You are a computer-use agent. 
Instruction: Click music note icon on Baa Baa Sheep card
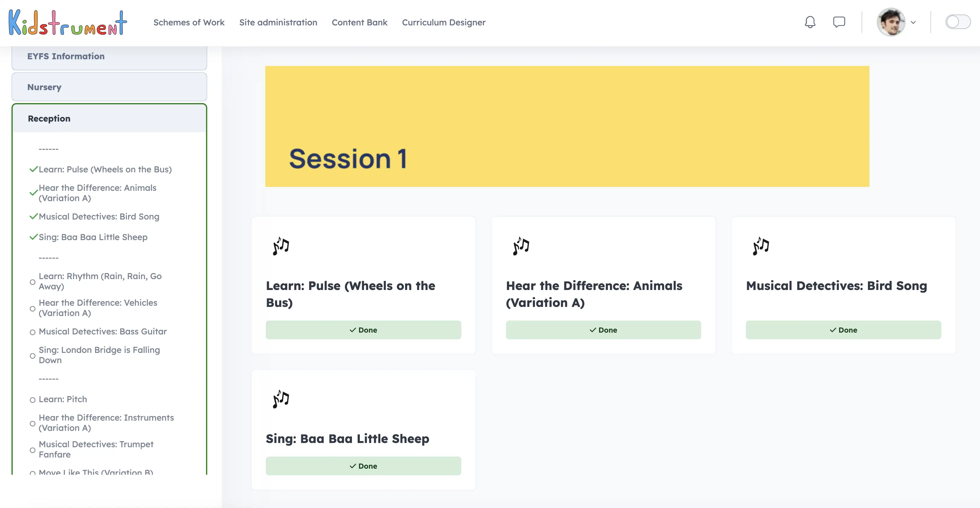[x=281, y=399]
